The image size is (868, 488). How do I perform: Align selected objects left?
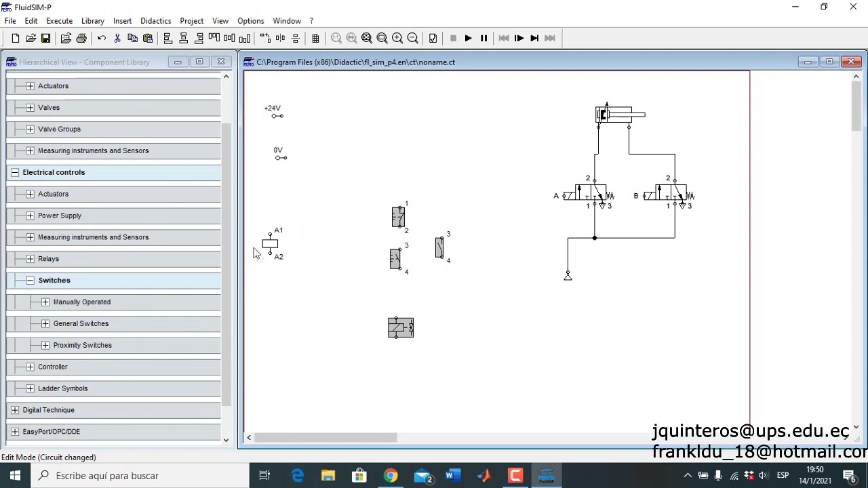click(x=168, y=39)
